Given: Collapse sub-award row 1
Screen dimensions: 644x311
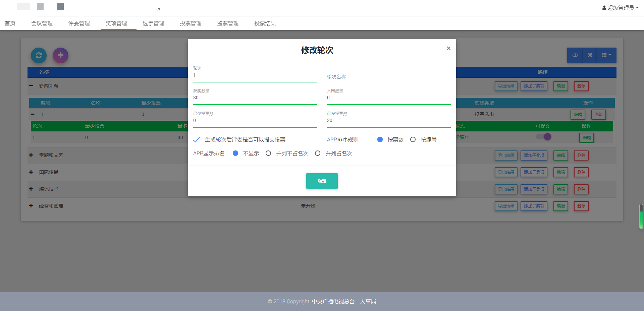Looking at the screenshot, I should [x=33, y=114].
